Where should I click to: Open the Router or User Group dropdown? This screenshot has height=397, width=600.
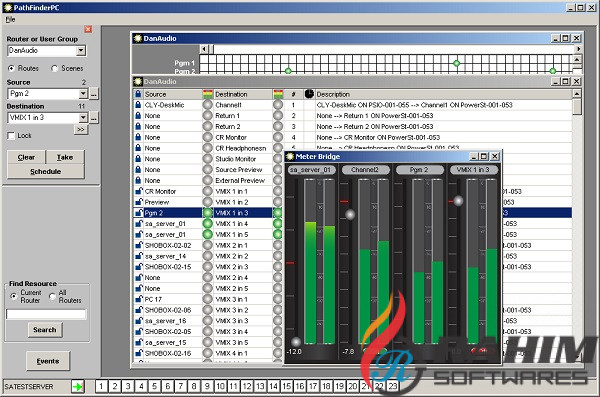point(81,51)
